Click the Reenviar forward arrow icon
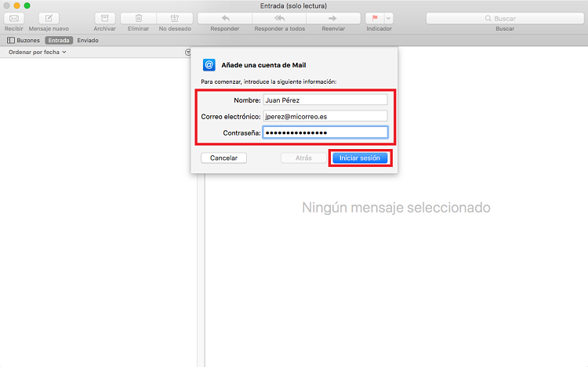The width and height of the screenshot is (588, 367). (x=333, y=18)
